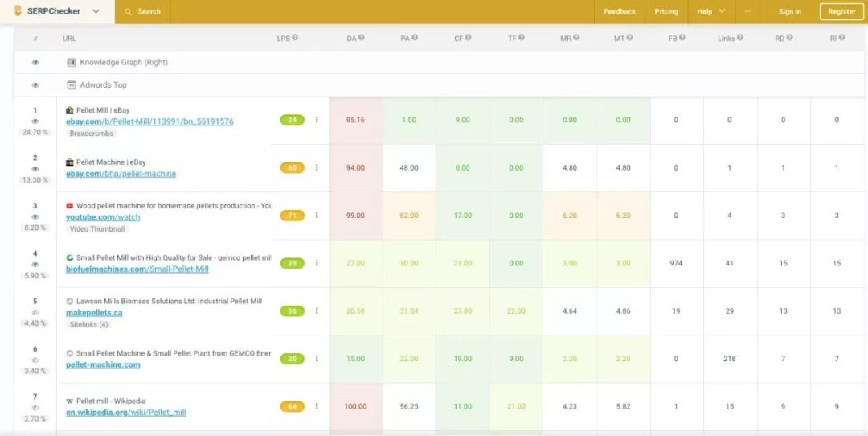Screen dimensions: 868x436
Task: Open en.wikipedia.org/wiki/Pellet_mill link
Action: click(x=125, y=412)
